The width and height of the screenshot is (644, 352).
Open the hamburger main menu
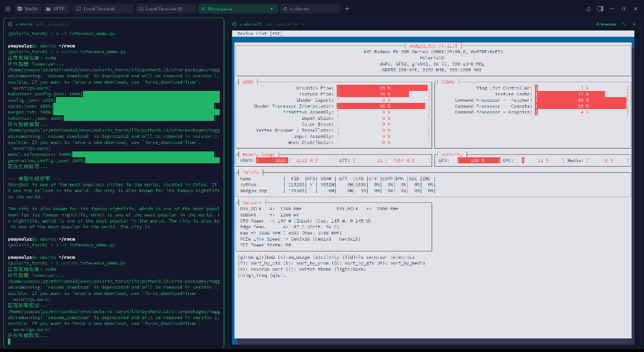pos(7,8)
